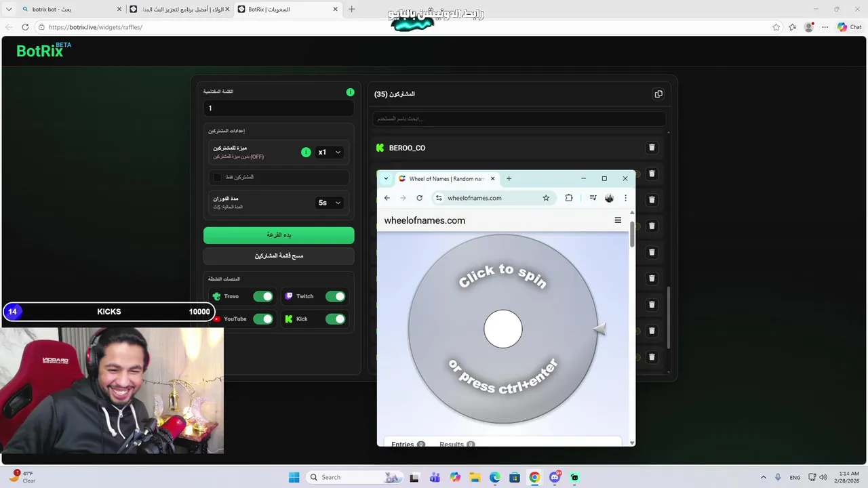Go back in Wheel of Names window
The width and height of the screenshot is (868, 488).
click(x=387, y=198)
